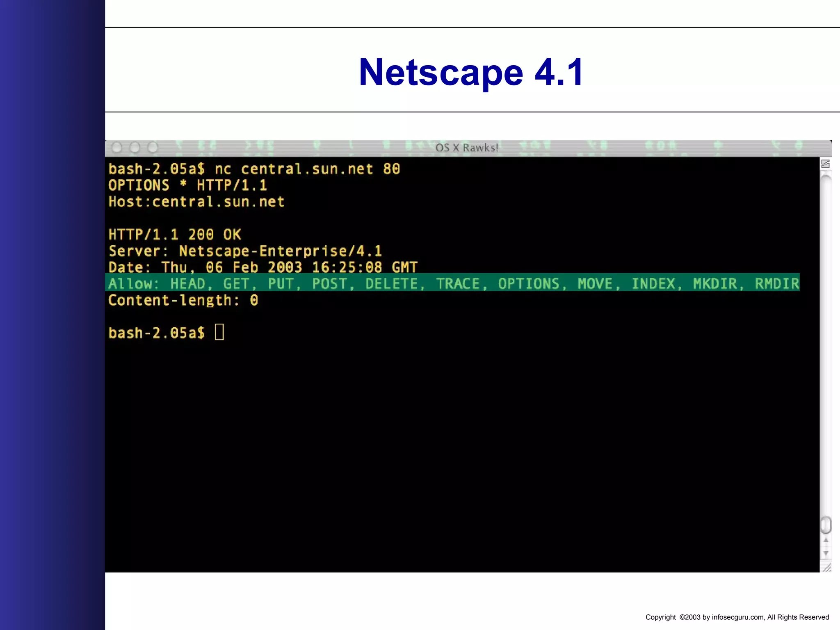This screenshot has width=840, height=630.
Task: Click the terminal's minimize window button
Action: (x=135, y=147)
